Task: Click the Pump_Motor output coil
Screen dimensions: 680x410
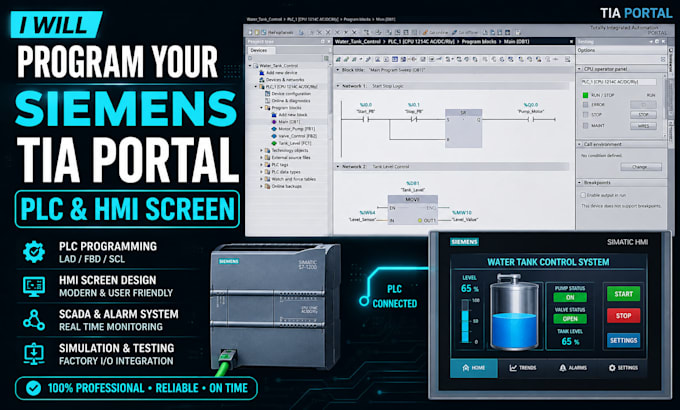Action: click(531, 119)
